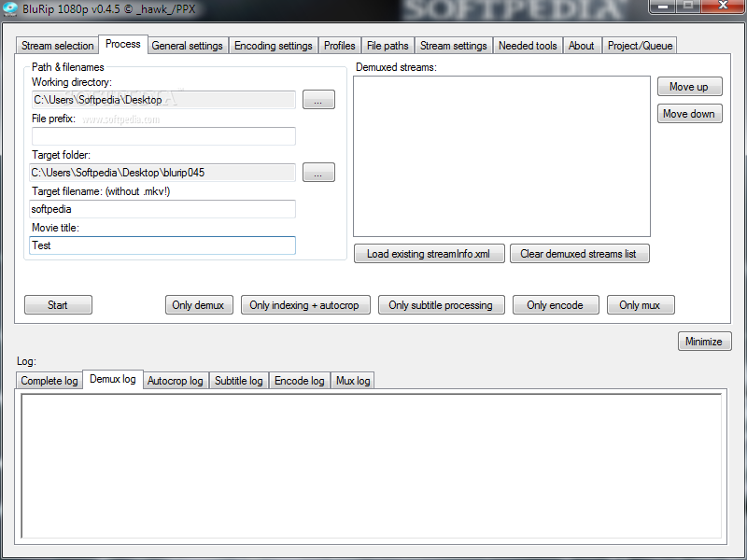Screen dimensions: 747x560
Task: Select the Demux log tab
Action: (113, 380)
